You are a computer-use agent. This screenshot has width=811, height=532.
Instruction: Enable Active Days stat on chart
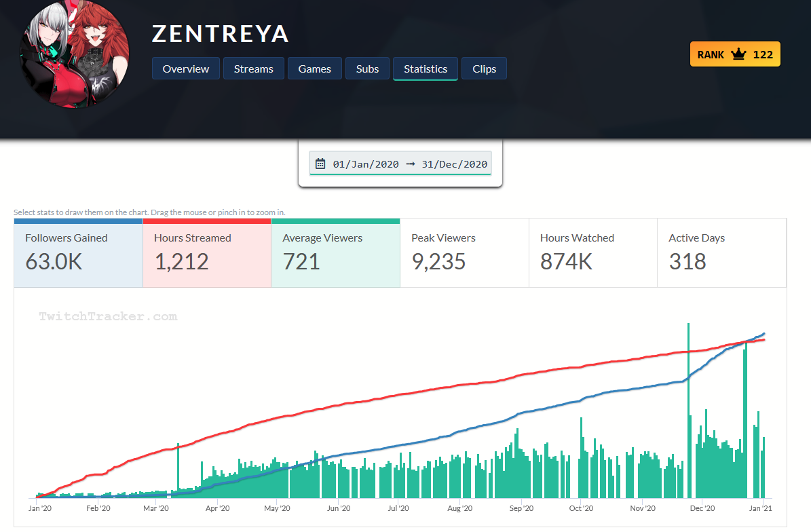point(721,253)
